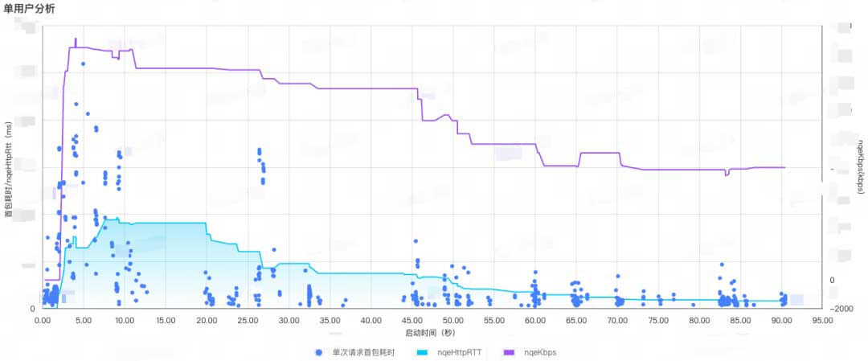This screenshot has width=868, height=361.
Task: Click the purple line's highest spike
Action: coord(76,39)
